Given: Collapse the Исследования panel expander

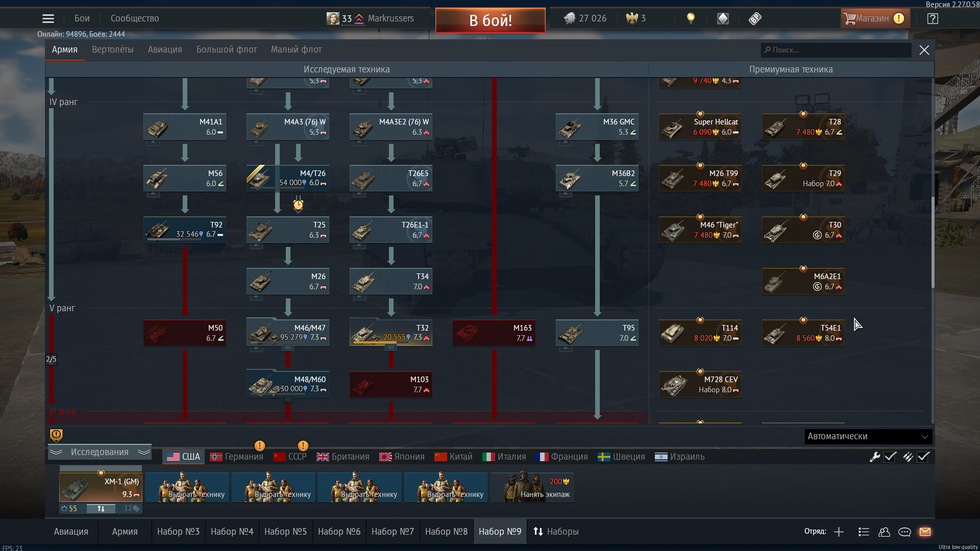Looking at the screenshot, I should click(x=100, y=452).
